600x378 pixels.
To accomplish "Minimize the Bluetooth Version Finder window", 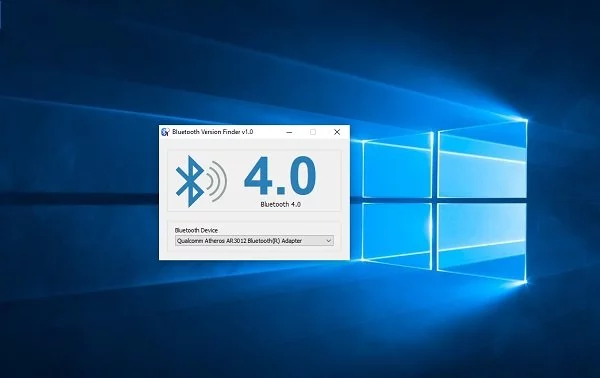I will tap(289, 132).
